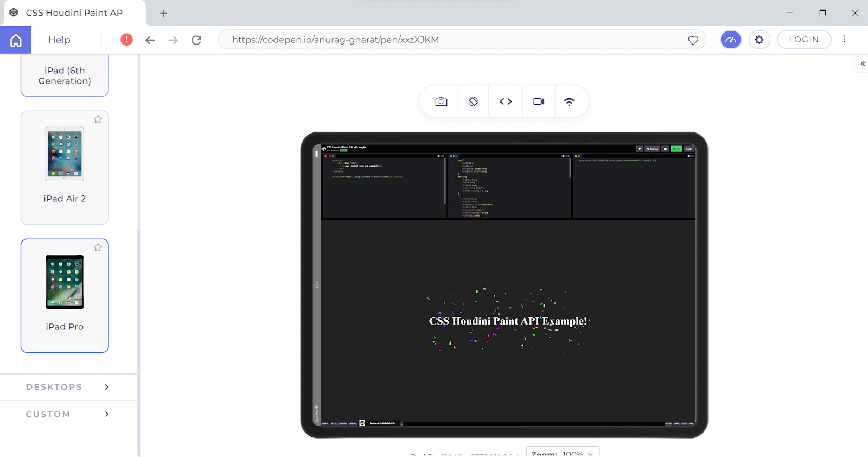Image resolution: width=868 pixels, height=457 pixels.
Task: Click the heart love button in CodePen header
Action: [640, 149]
